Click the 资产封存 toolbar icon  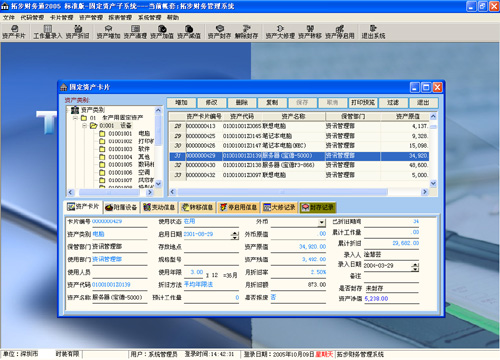(219, 32)
